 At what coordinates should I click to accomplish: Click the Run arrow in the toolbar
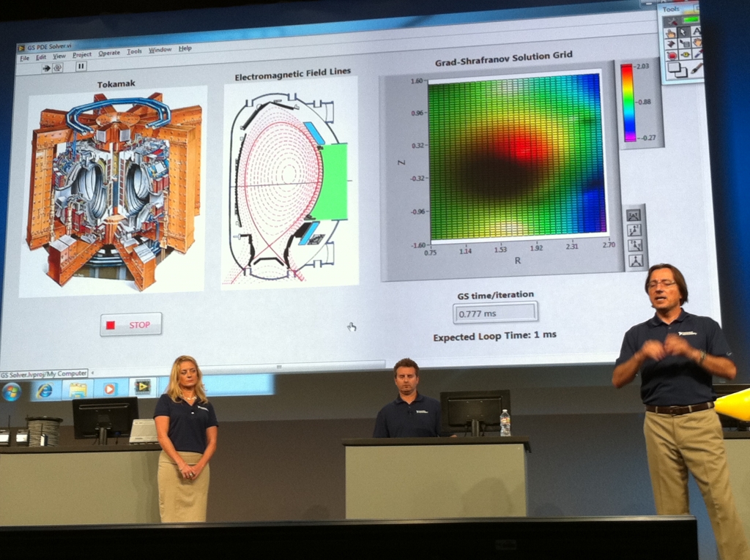(45, 67)
